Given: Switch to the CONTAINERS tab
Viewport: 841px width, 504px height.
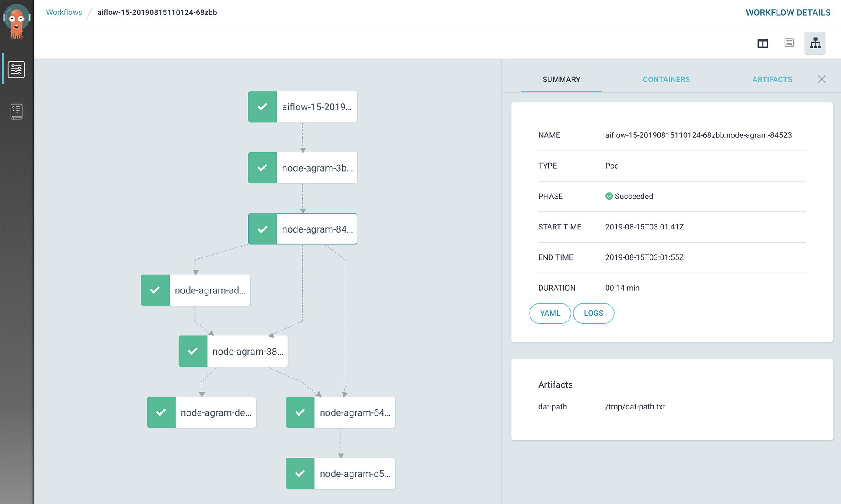Looking at the screenshot, I should coord(666,79).
